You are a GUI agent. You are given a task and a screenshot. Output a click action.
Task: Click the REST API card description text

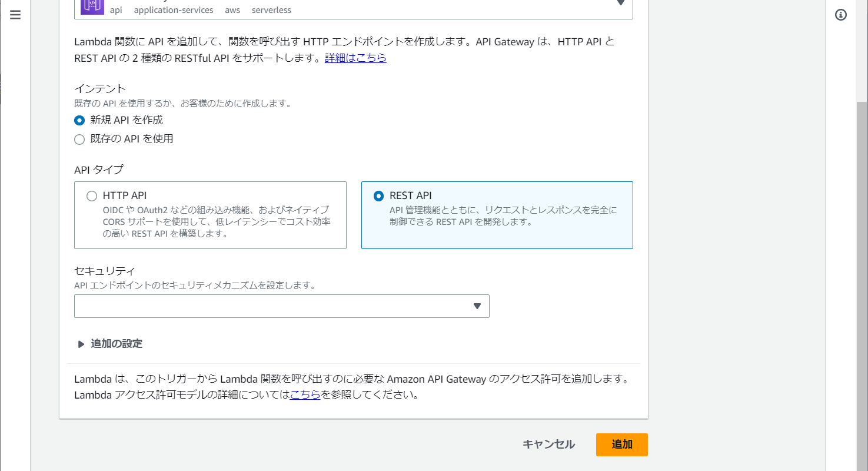coord(503,216)
